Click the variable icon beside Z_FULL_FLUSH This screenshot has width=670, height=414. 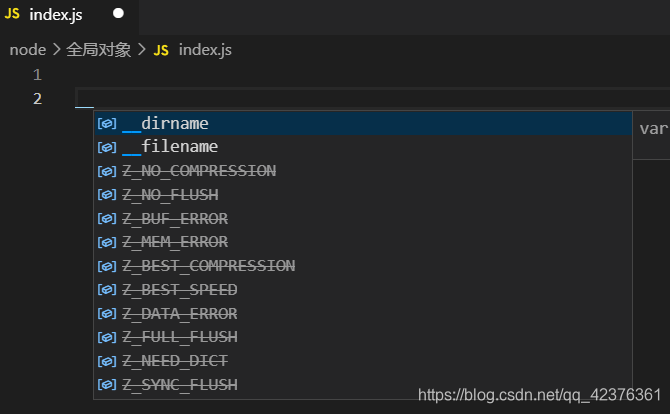point(107,338)
